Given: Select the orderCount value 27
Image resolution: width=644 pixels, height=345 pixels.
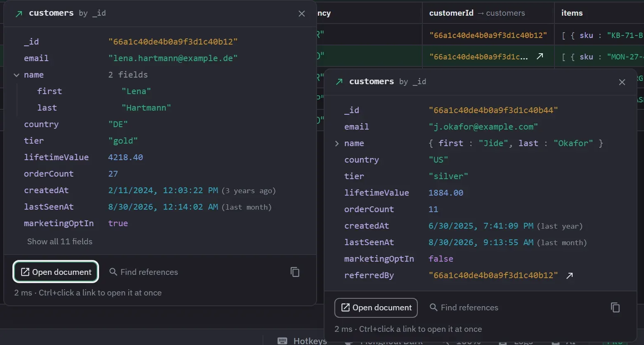Looking at the screenshot, I should (x=113, y=174).
